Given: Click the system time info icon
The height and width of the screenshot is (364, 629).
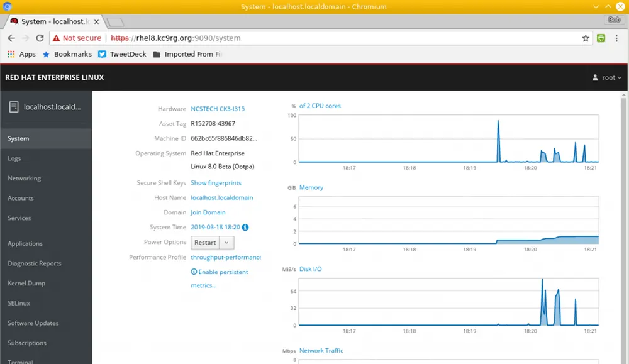Looking at the screenshot, I should pyautogui.click(x=245, y=228).
